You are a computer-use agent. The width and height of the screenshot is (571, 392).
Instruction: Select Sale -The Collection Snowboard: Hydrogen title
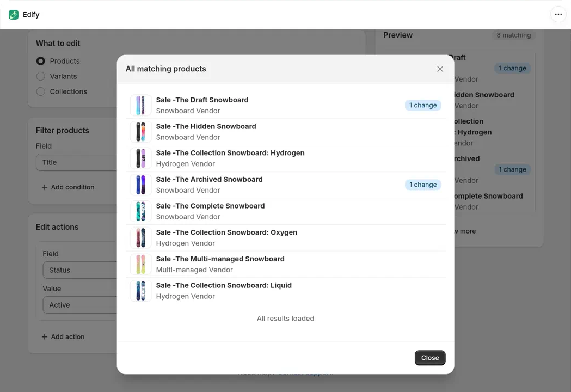click(x=230, y=153)
